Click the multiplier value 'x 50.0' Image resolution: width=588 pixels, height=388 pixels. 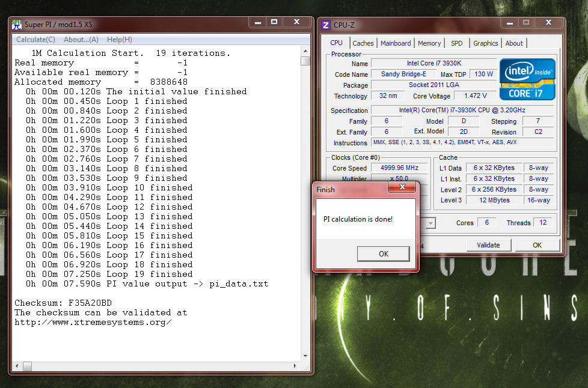coord(399,178)
